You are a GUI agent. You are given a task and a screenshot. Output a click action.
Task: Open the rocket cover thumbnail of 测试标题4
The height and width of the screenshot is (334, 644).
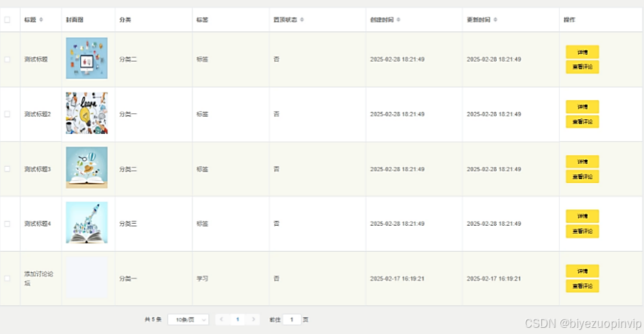(x=86, y=222)
